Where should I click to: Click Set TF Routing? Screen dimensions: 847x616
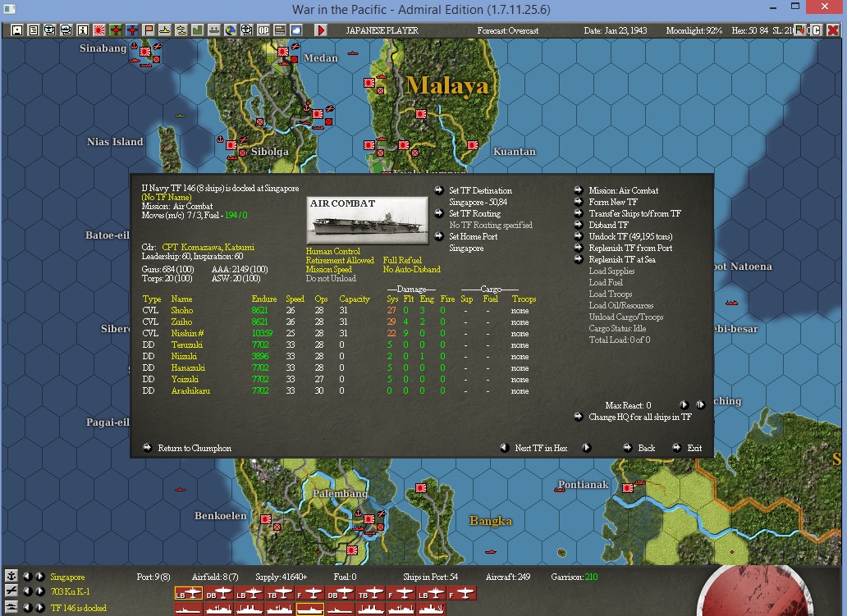(474, 213)
